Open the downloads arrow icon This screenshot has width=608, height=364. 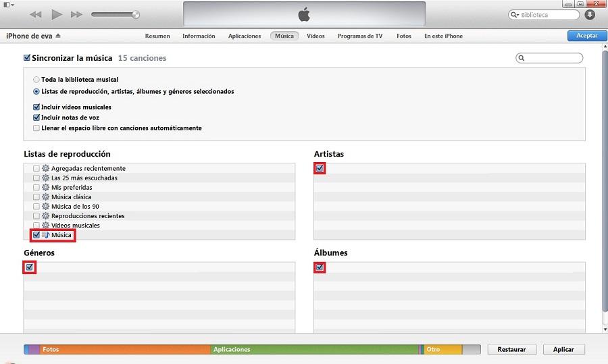click(590, 14)
